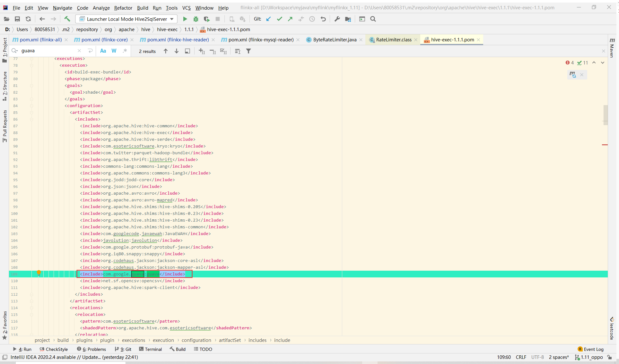Collapse the artifactSet fold marker at line 85
619x364 pixels.
(x=31, y=113)
